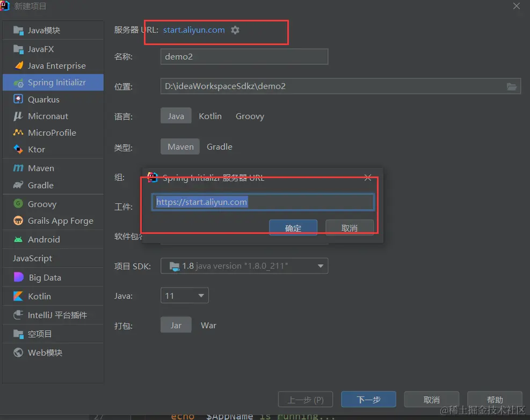Select Kotlin language option
The image size is (530, 420).
pyautogui.click(x=210, y=116)
